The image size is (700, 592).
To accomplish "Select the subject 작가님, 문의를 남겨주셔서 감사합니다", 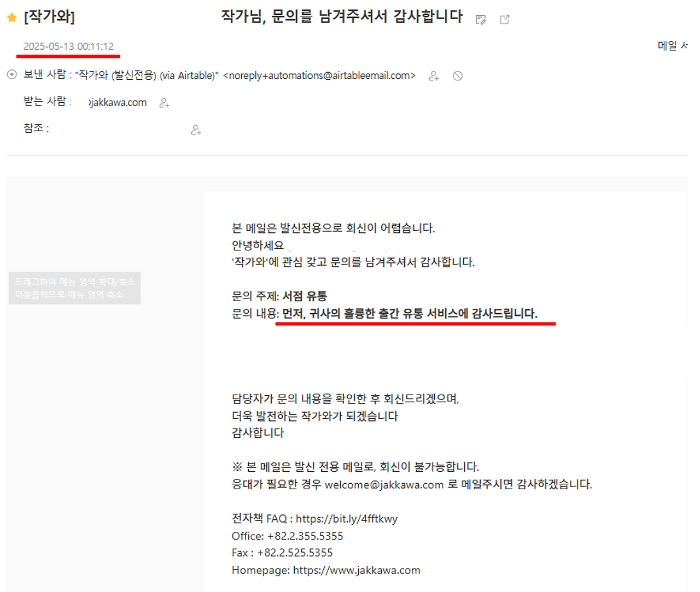I will pyautogui.click(x=342, y=17).
